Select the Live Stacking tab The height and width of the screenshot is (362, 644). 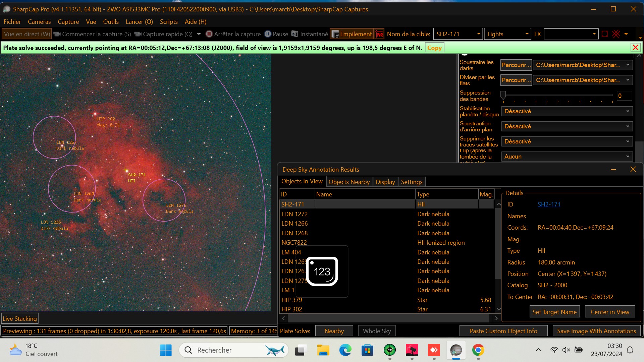[20, 319]
